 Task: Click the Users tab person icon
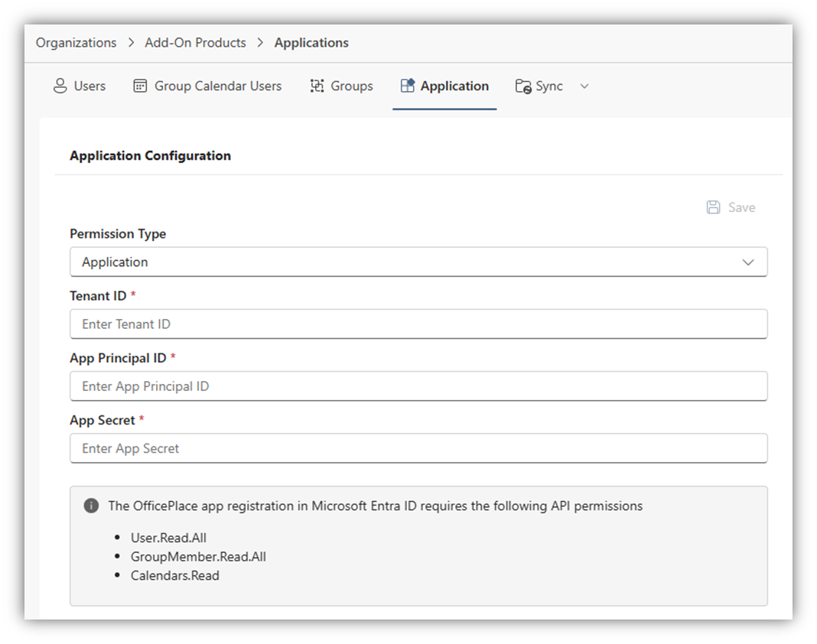tap(60, 86)
